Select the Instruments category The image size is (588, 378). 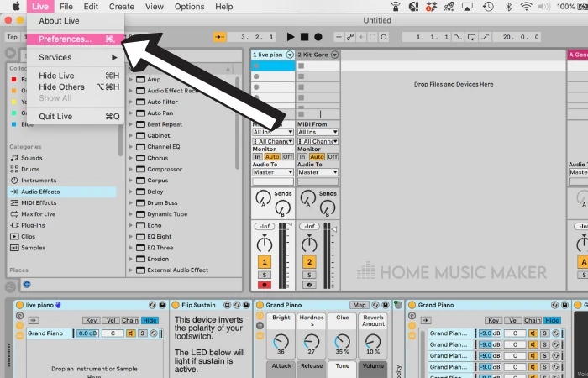(x=39, y=181)
